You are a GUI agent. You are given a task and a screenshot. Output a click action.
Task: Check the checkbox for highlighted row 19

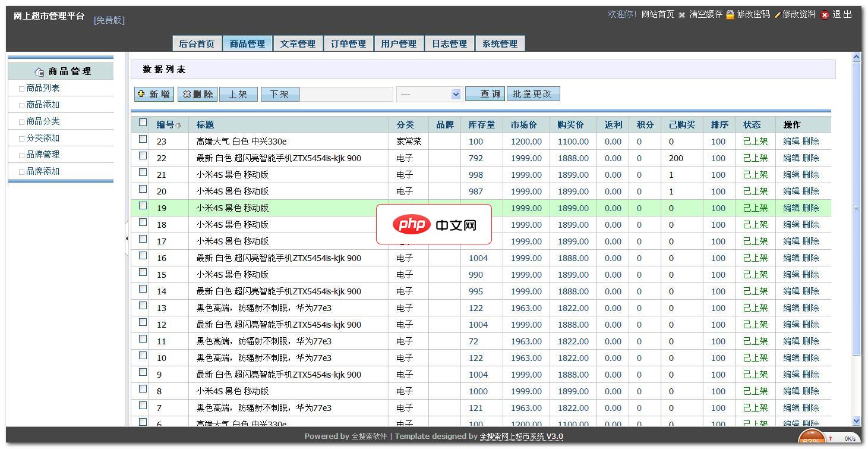click(x=143, y=205)
